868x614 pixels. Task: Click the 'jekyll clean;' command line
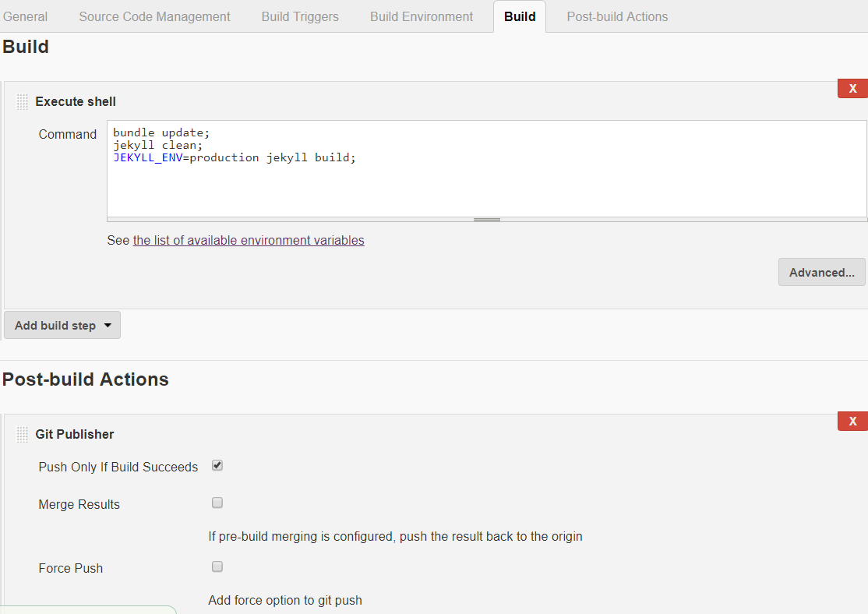click(x=157, y=145)
